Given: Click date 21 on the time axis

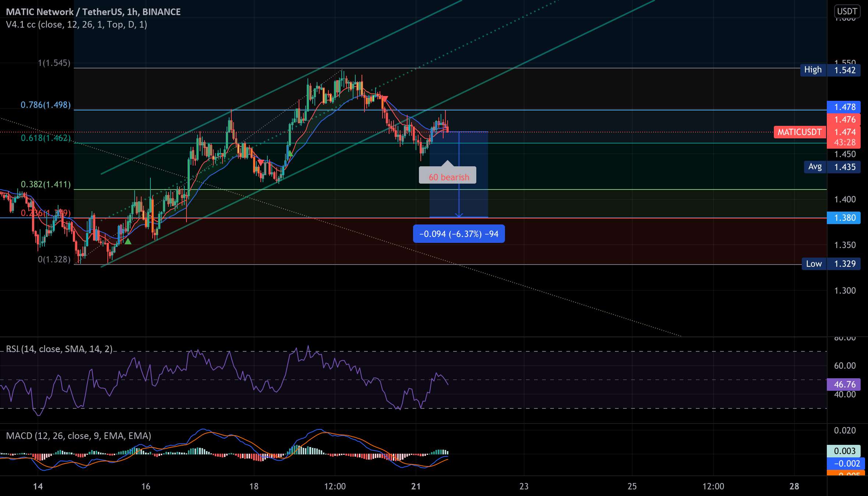Looking at the screenshot, I should (x=416, y=486).
